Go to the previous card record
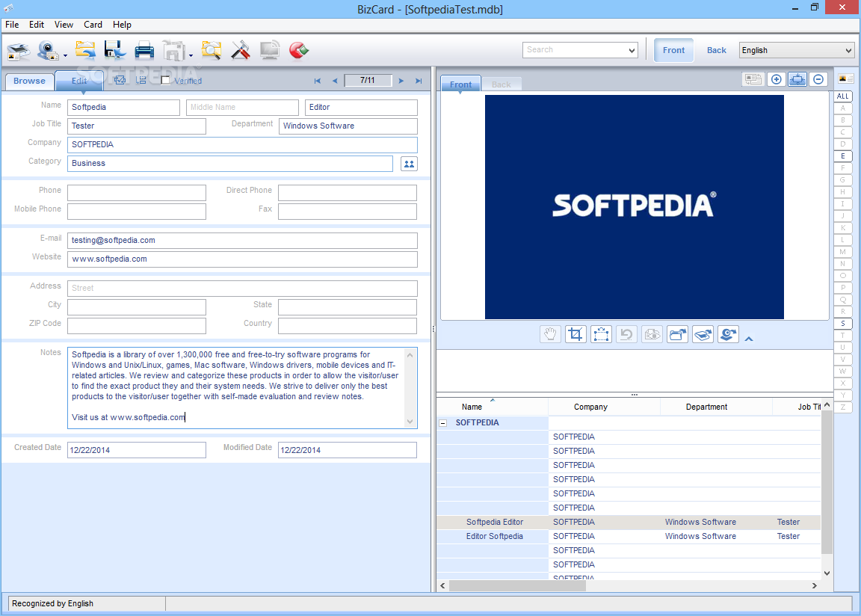Screen dimensions: 861x616 coord(335,81)
